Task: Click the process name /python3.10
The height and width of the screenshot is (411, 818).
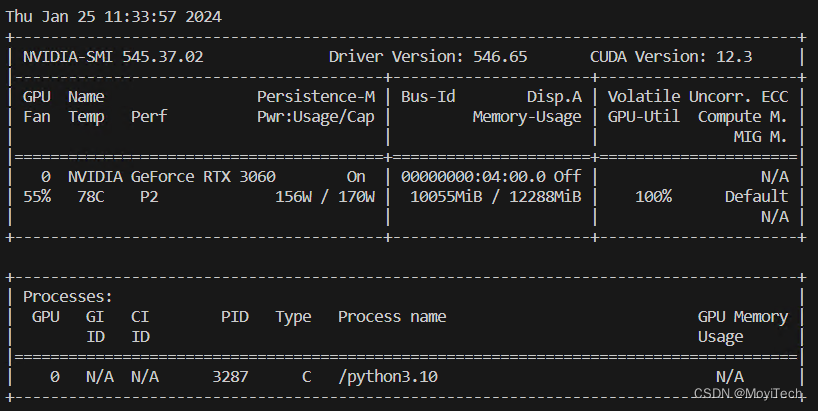Action: point(388,377)
